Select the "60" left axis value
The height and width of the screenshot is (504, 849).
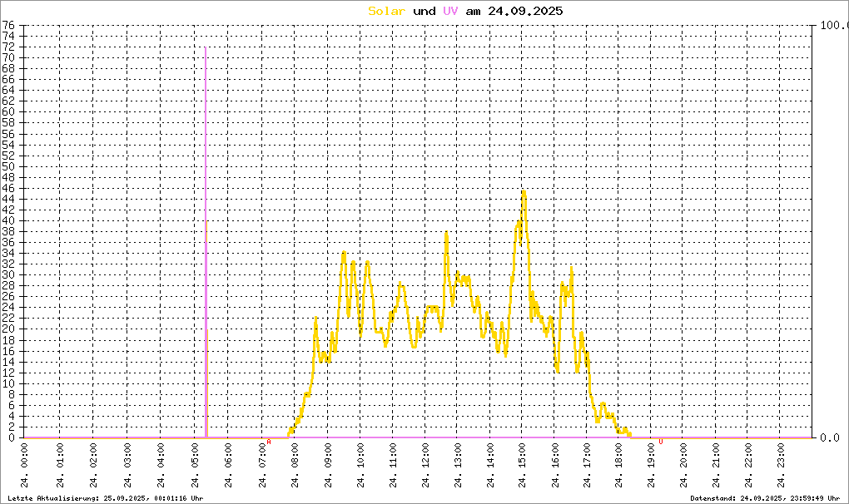click(8, 112)
